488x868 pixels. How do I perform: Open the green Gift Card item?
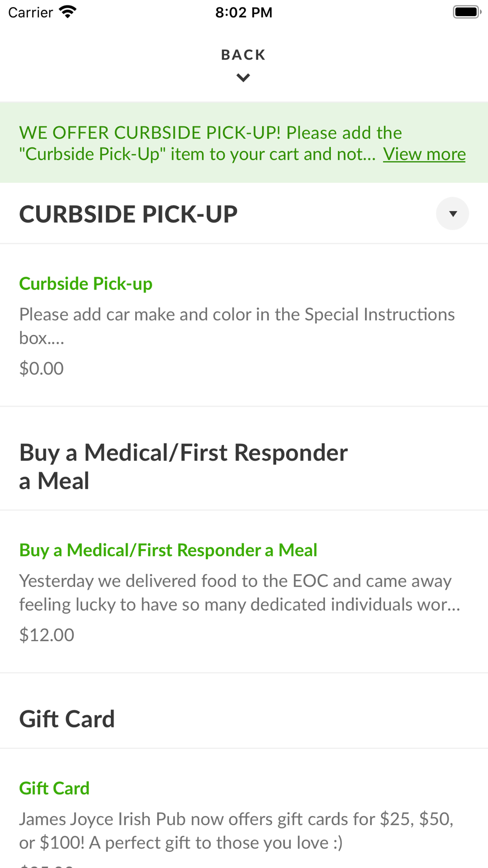tap(54, 788)
